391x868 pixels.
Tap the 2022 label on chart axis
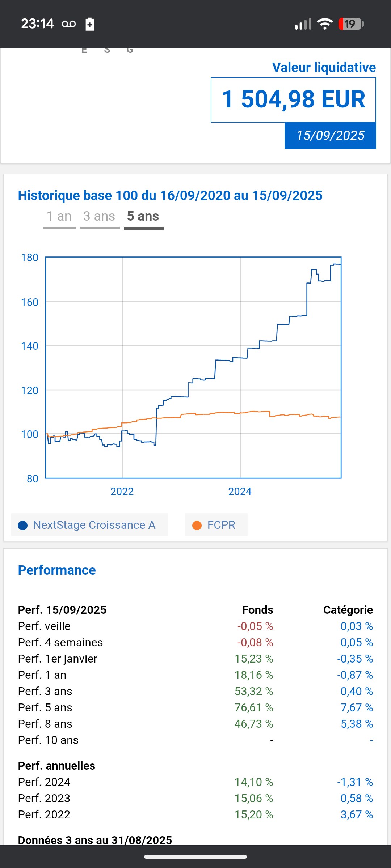tap(122, 492)
